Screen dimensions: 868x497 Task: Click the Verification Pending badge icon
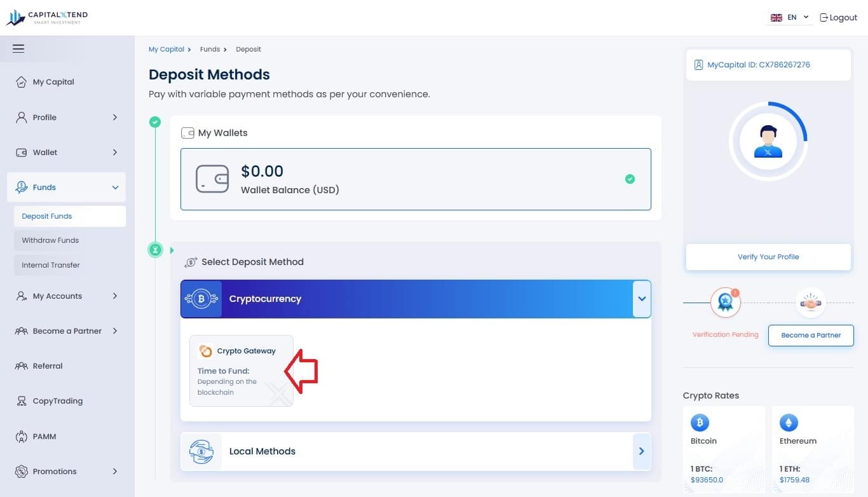pos(726,303)
